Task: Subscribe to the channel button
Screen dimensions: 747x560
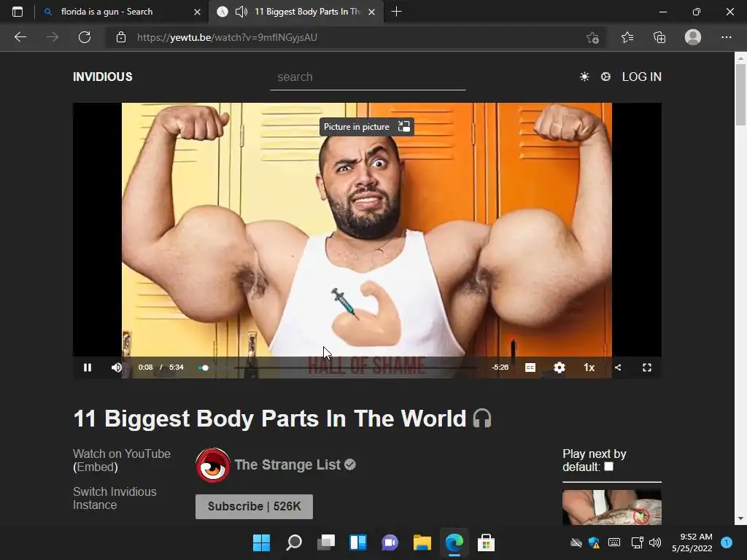Action: (254, 506)
